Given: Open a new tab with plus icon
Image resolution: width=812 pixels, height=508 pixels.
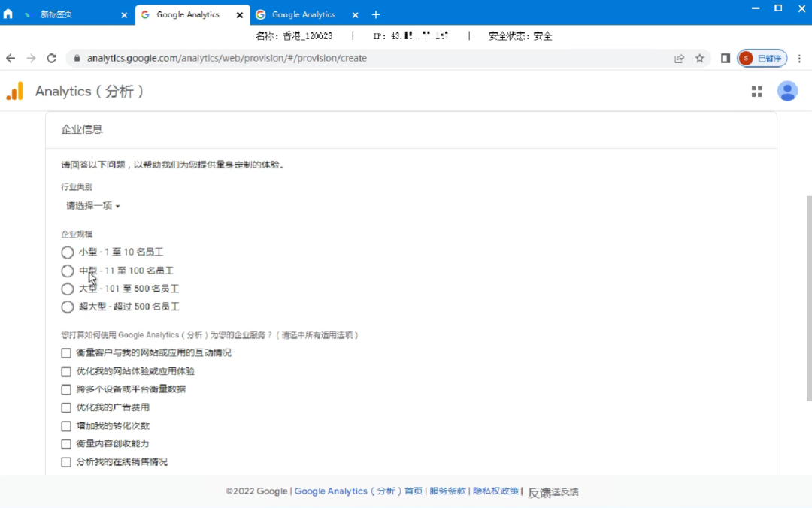Looking at the screenshot, I should (376, 14).
